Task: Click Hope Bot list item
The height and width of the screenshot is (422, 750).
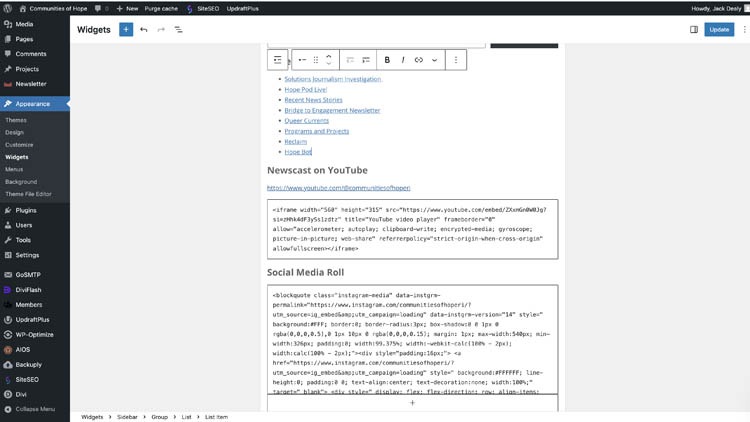Action: point(298,152)
